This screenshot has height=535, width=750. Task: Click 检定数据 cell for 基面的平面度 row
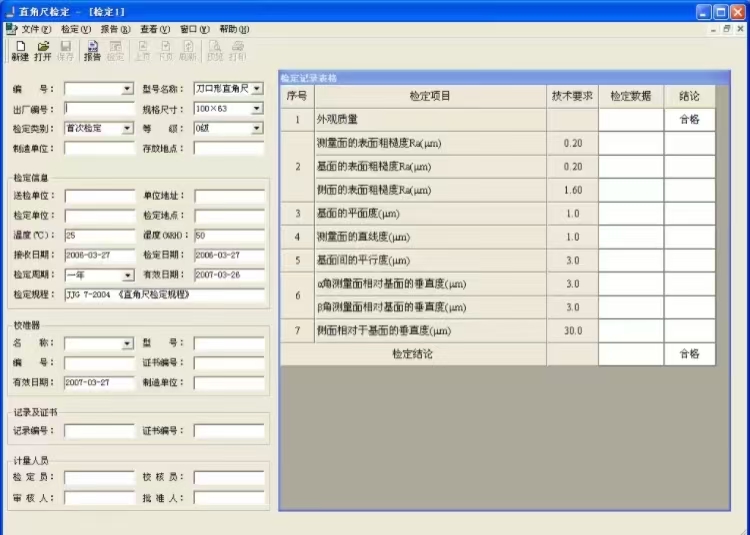(x=631, y=214)
